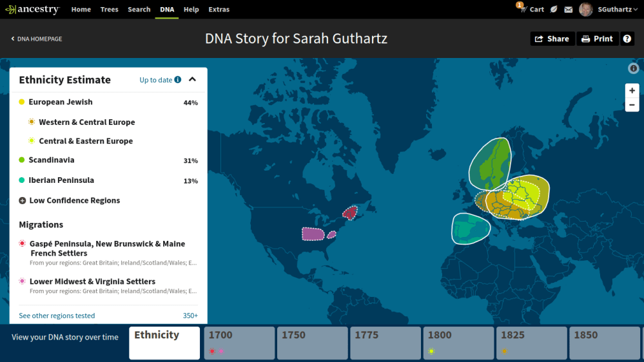Image resolution: width=644 pixels, height=362 pixels.
Task: Zoom out on the map
Action: [632, 104]
